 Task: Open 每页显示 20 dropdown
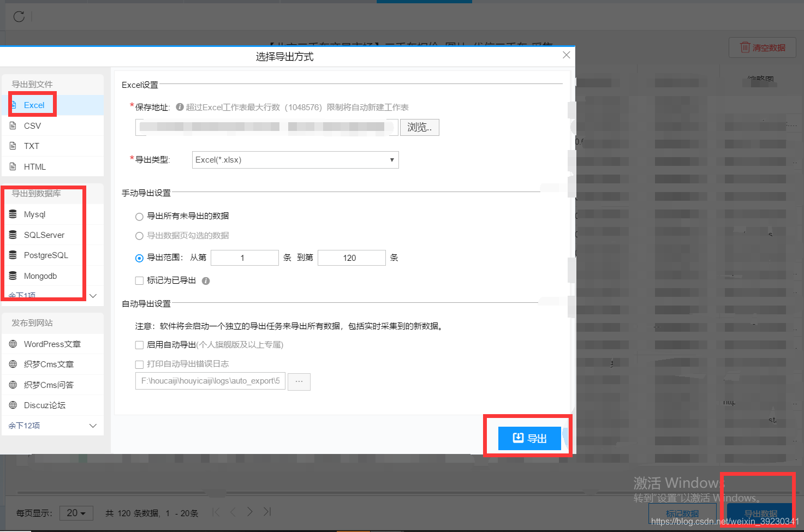pyautogui.click(x=76, y=513)
